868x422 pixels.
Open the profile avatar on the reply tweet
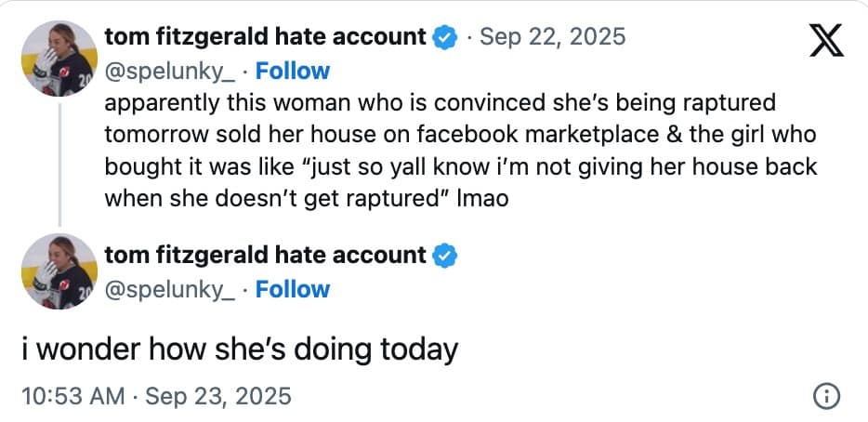59,271
